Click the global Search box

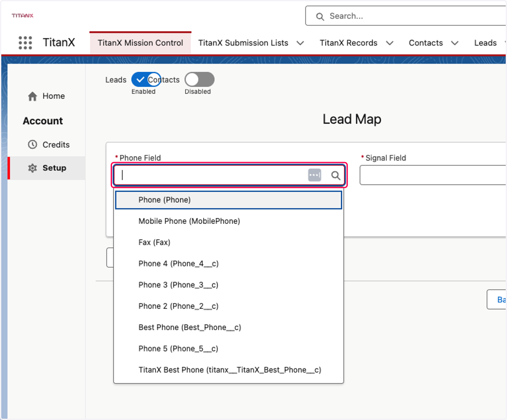point(406,16)
